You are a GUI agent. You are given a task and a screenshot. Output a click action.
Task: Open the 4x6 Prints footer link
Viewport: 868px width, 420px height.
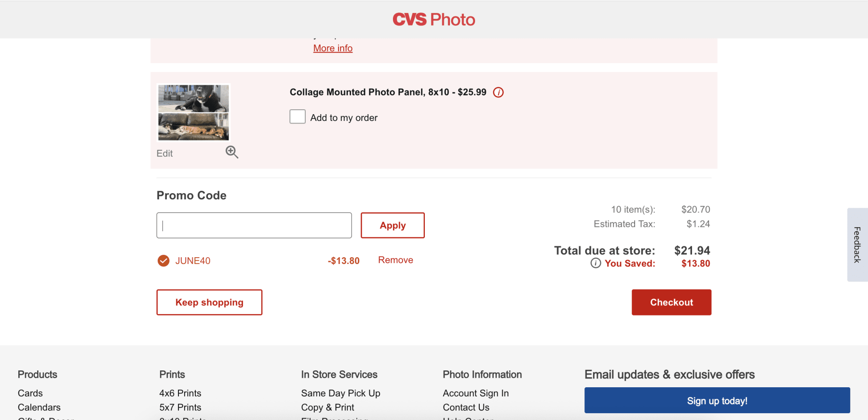180,393
